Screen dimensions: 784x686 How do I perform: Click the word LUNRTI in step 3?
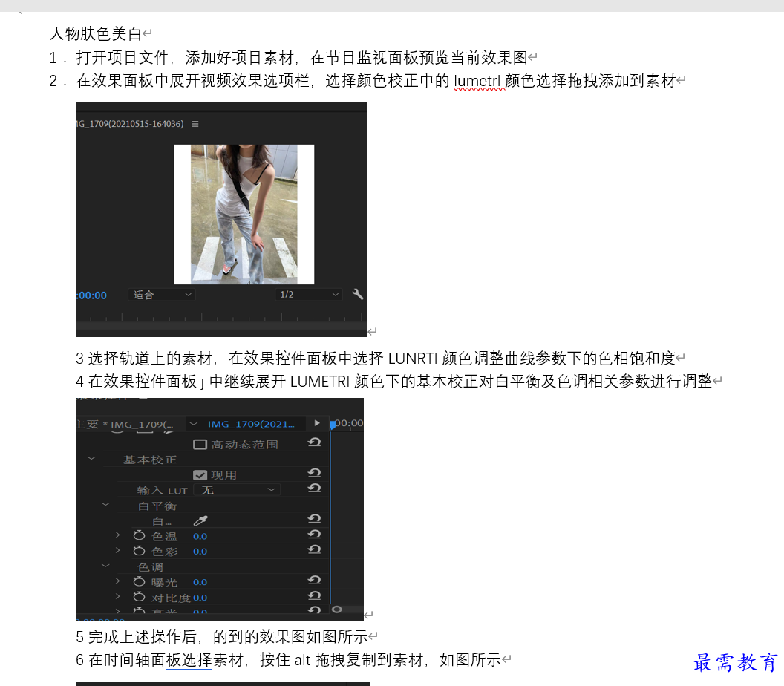coord(413,359)
